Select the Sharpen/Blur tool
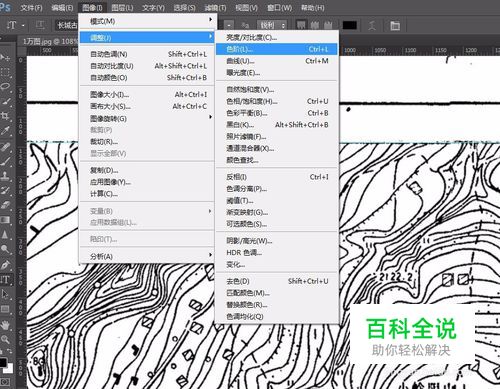 point(5,234)
